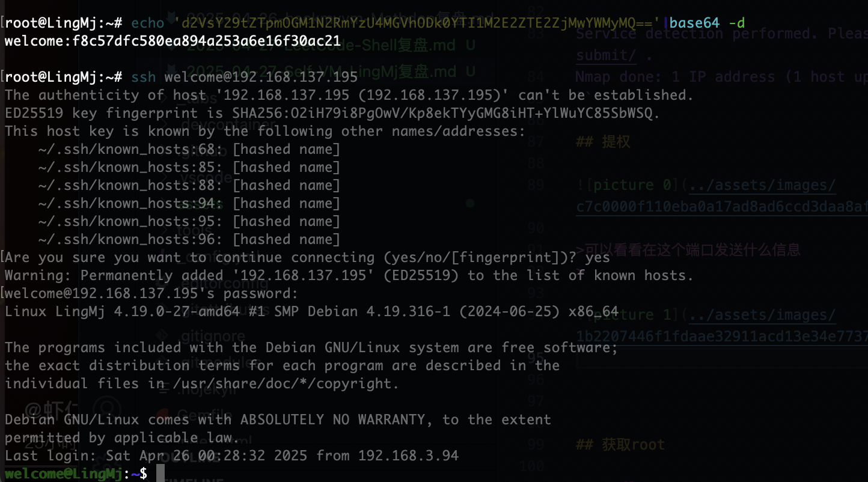Click the known_hosts:96 hashed name entry
868x482 pixels.
[x=189, y=240]
